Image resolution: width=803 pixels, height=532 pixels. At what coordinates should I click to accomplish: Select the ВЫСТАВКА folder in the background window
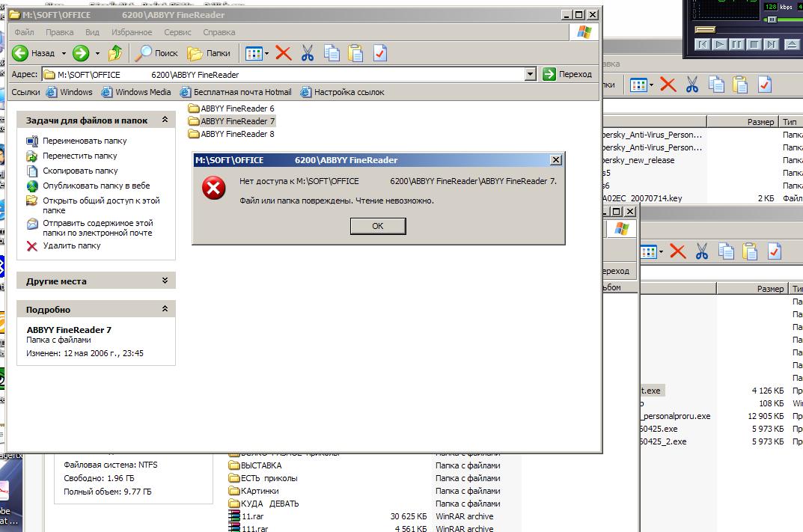click(255, 465)
